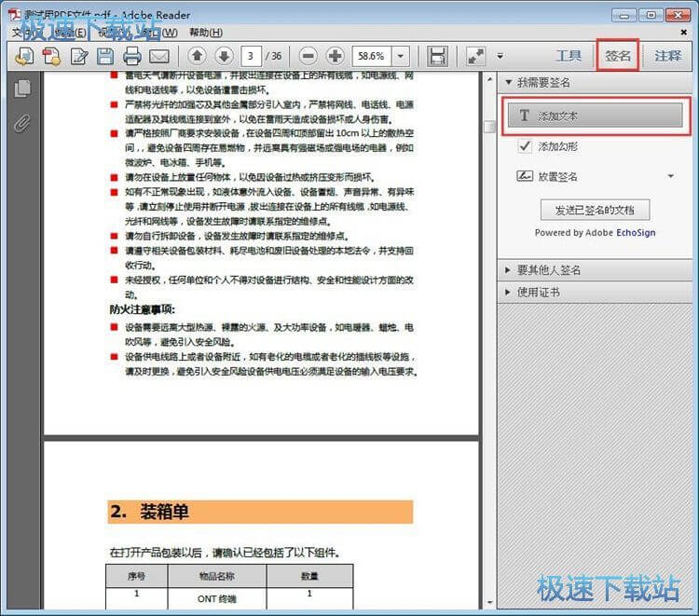The image size is (699, 616).
Task: Click the 防火注意事项 heading text
Action: 143,309
